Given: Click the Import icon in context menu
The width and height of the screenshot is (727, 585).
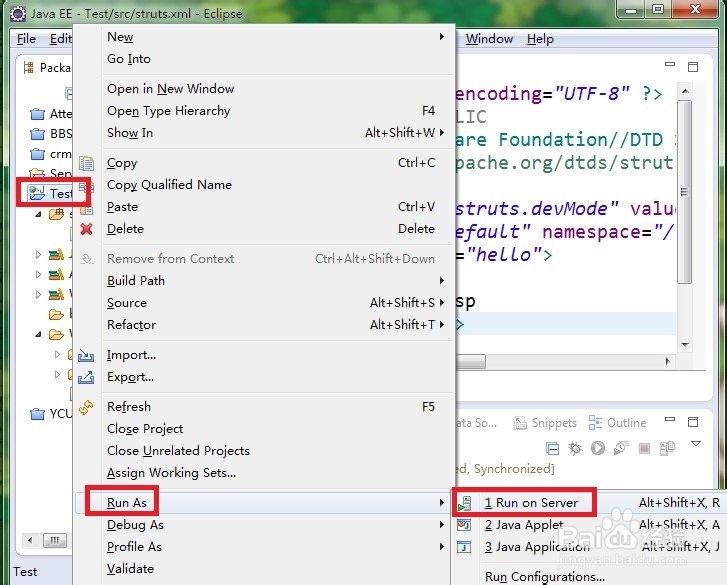Looking at the screenshot, I should click(x=86, y=355).
